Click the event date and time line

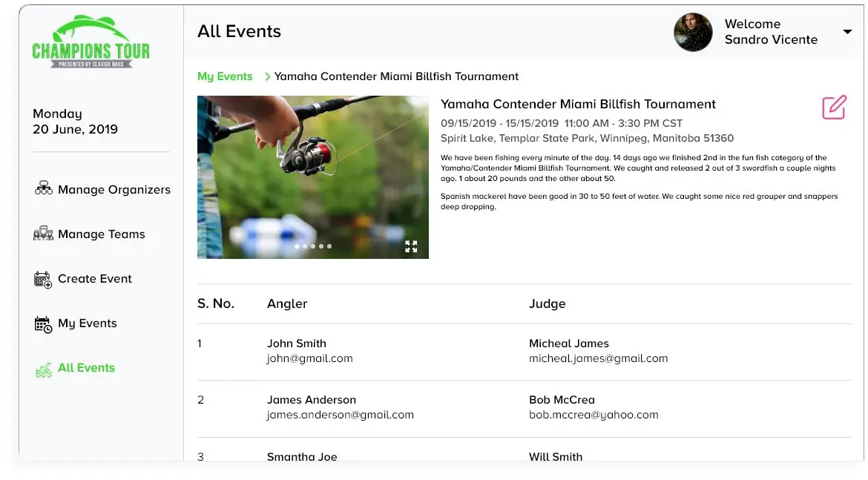(562, 123)
